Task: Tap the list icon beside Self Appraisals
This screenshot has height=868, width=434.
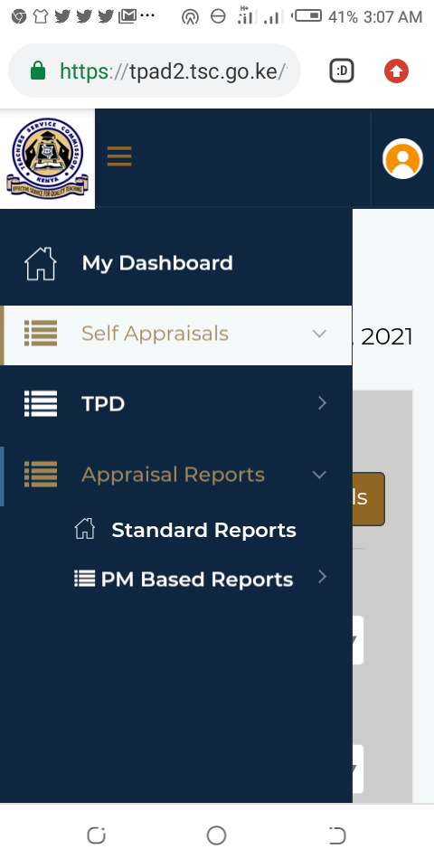Action: pos(41,334)
